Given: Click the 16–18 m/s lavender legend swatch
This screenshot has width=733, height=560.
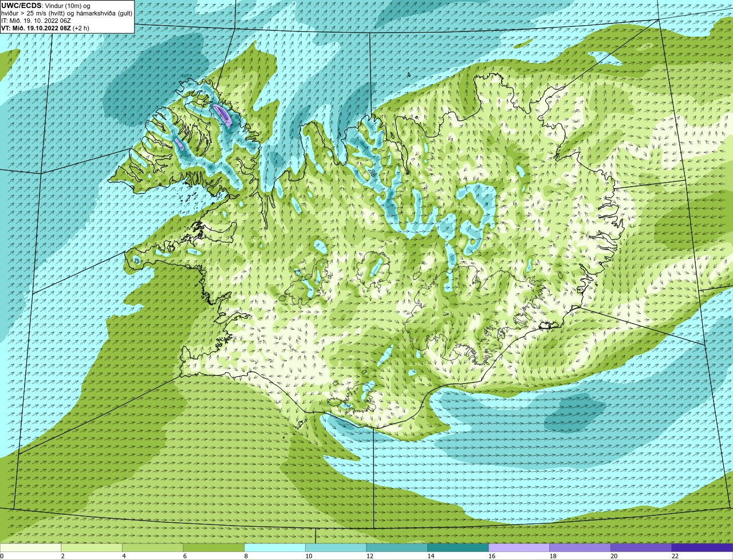Looking at the screenshot, I should click(x=519, y=547).
